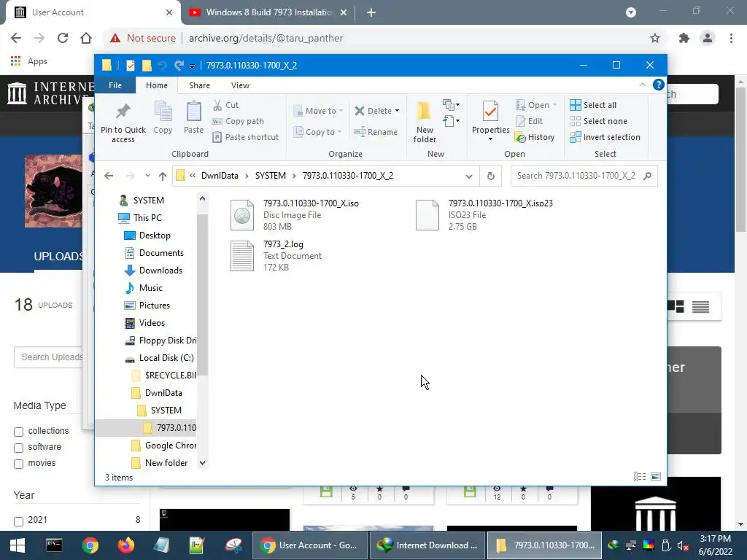Screen dimensions: 747x560
Task: Tick the 2021 year checkbox
Action: [x=18, y=521]
